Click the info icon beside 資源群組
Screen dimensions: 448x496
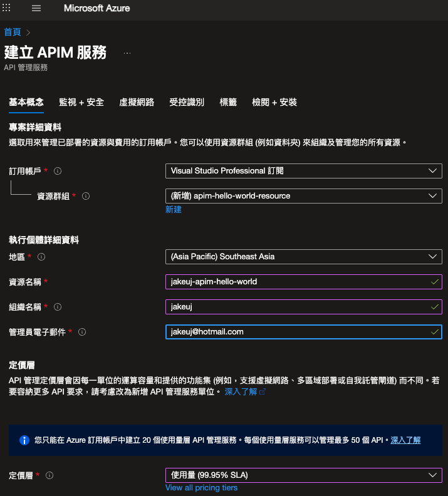coord(86,196)
